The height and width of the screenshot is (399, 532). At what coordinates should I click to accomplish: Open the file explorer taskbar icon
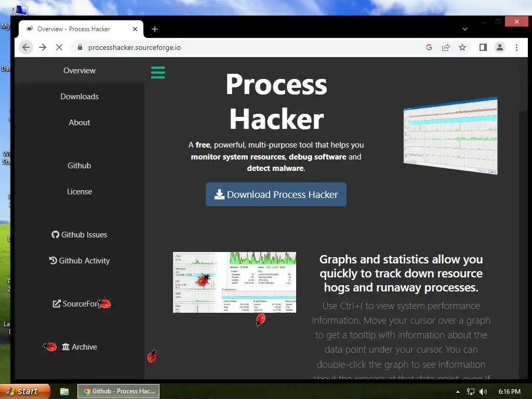coord(64,392)
